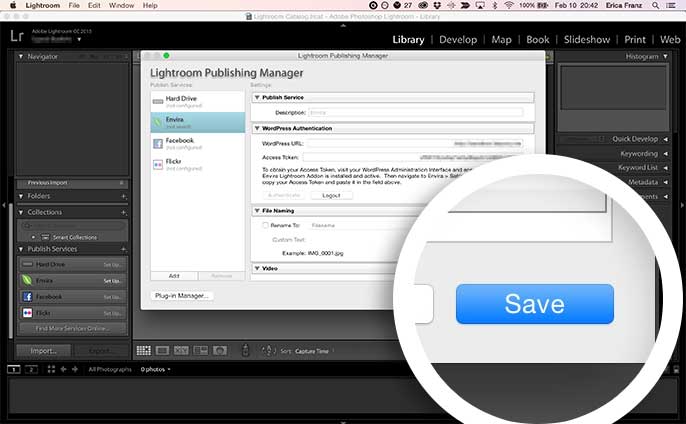Screen dimensions: 686x424
Task: Click Hard Drive icon in Publish Services panel
Action: click(x=27, y=264)
